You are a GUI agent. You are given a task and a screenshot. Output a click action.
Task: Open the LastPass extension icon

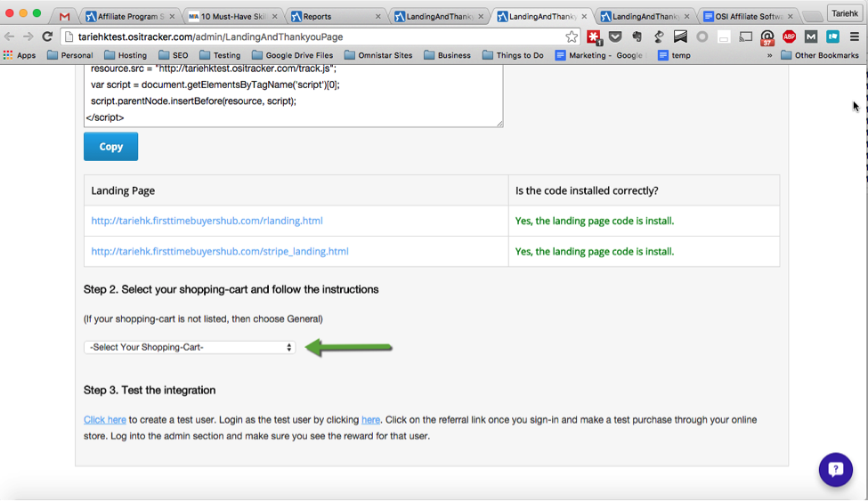coord(594,37)
